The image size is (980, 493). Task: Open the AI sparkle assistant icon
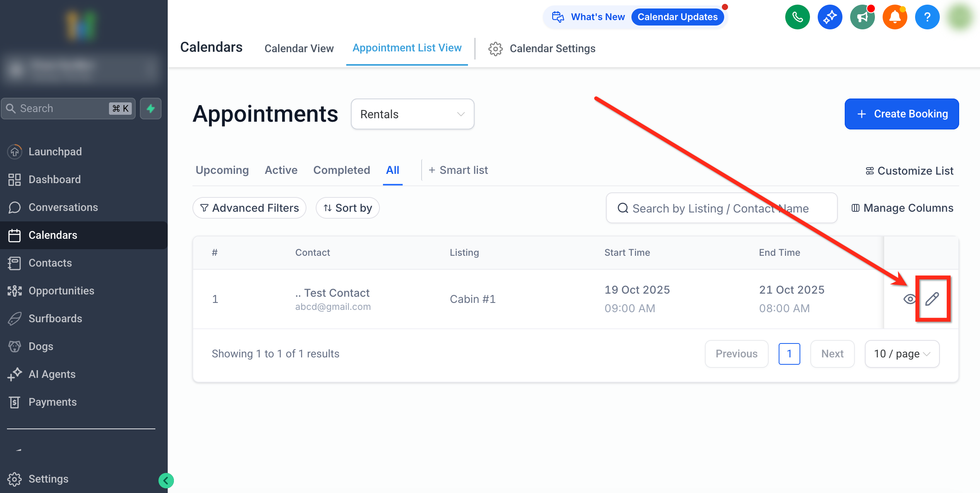point(830,17)
